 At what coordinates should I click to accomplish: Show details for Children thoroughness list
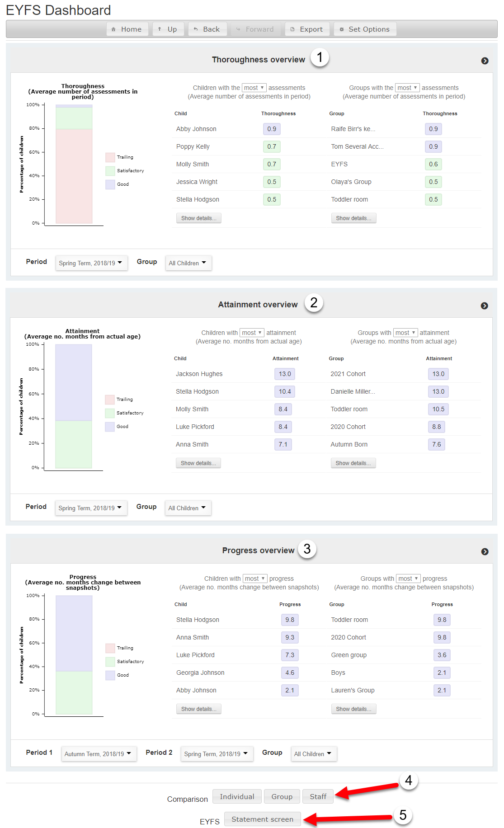198,218
